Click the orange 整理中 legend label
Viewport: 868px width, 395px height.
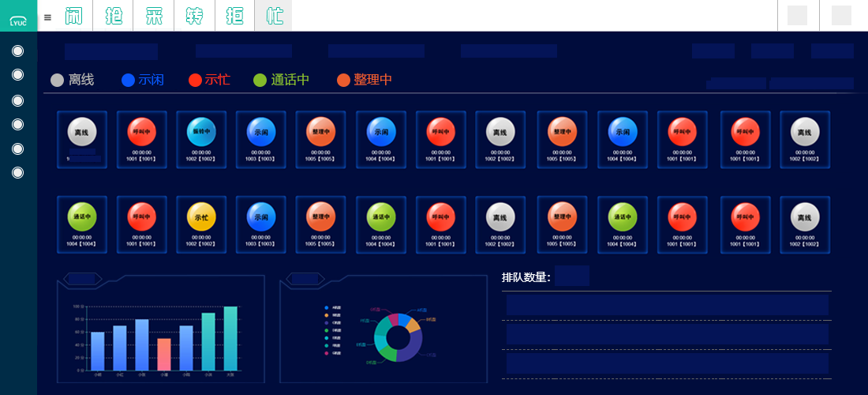pos(372,80)
